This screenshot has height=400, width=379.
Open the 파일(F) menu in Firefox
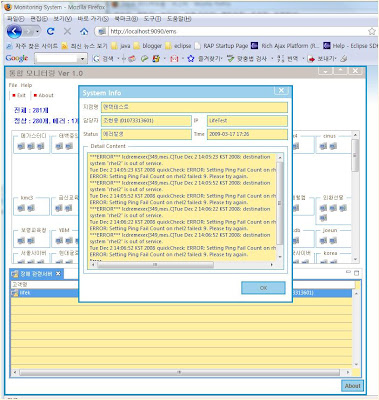click(x=16, y=19)
